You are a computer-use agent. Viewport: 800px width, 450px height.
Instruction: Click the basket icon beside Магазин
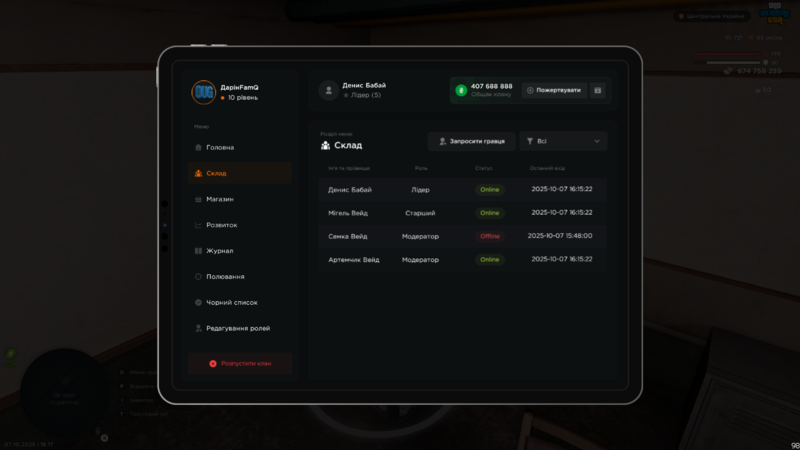198,199
